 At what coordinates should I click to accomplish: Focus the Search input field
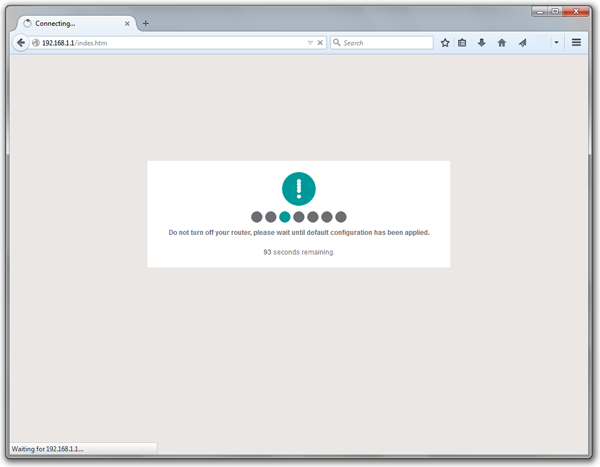tap(382, 43)
